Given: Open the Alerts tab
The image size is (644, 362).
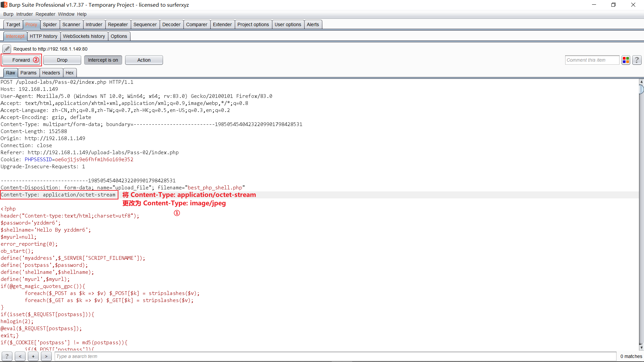Looking at the screenshot, I should click(313, 24).
